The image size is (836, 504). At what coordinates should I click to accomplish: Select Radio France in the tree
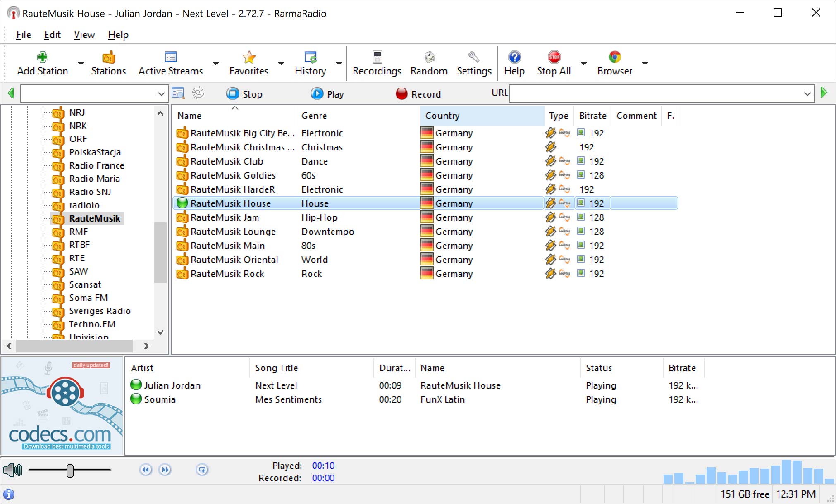(x=96, y=165)
